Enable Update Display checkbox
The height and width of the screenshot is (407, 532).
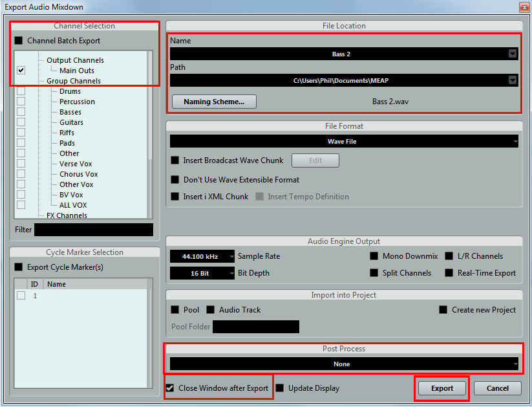pyautogui.click(x=280, y=388)
